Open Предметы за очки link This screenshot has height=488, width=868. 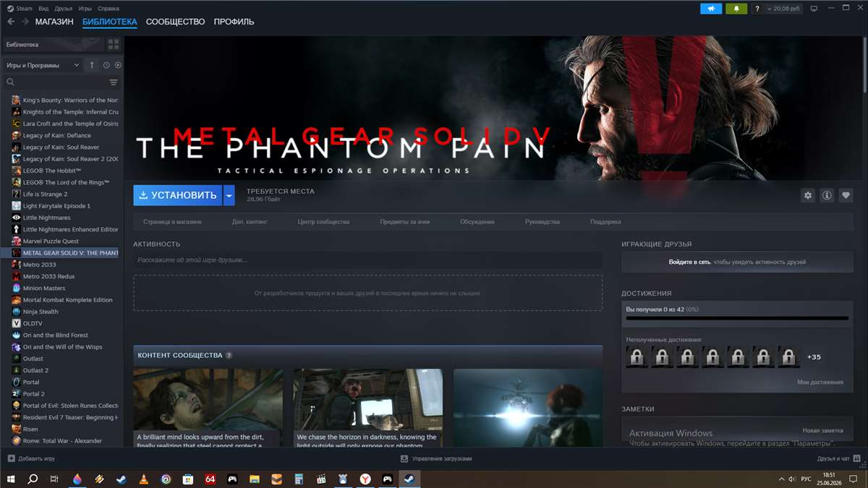[x=405, y=222]
